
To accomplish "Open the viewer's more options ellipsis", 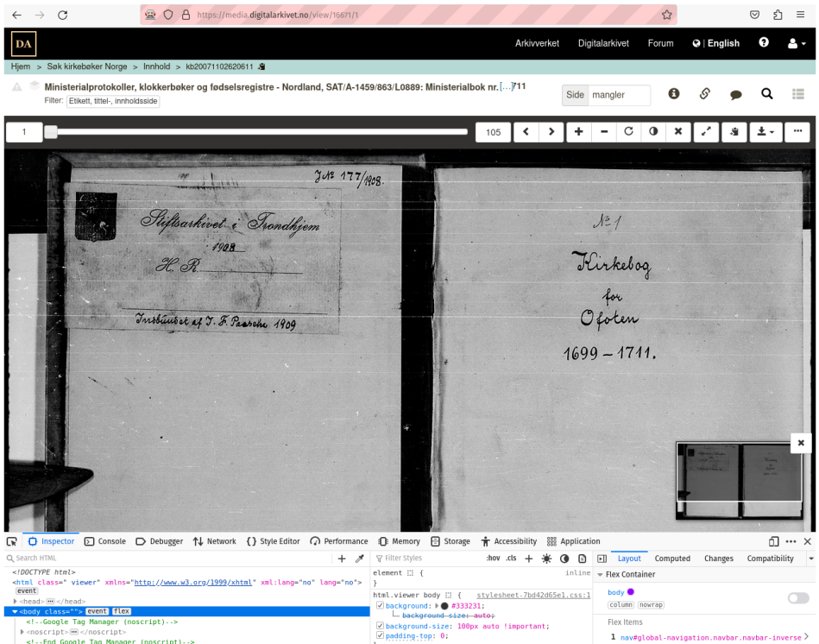I will (x=797, y=131).
